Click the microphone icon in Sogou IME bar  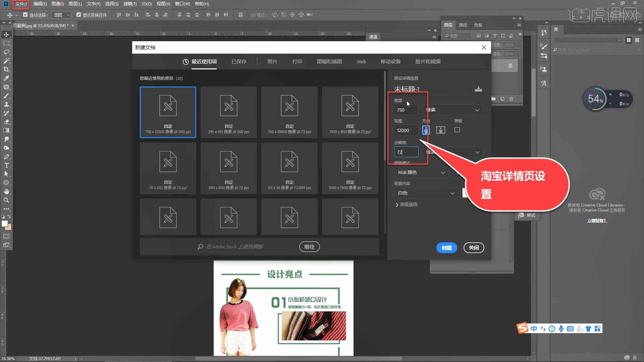(561, 328)
